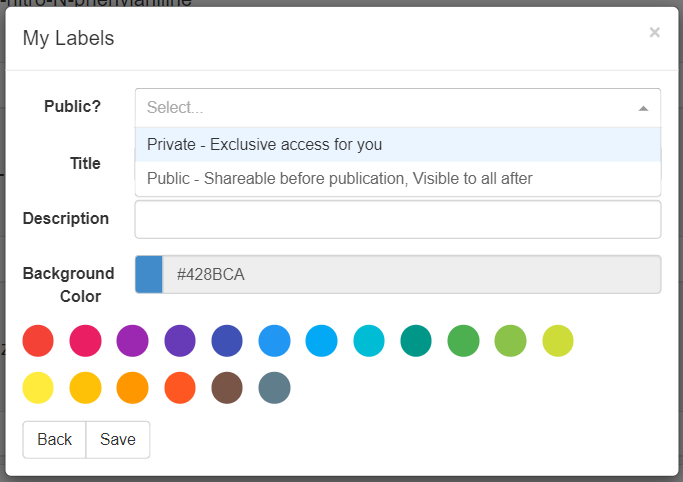Pick the pink color swatch
This screenshot has width=683, height=482.
click(85, 341)
